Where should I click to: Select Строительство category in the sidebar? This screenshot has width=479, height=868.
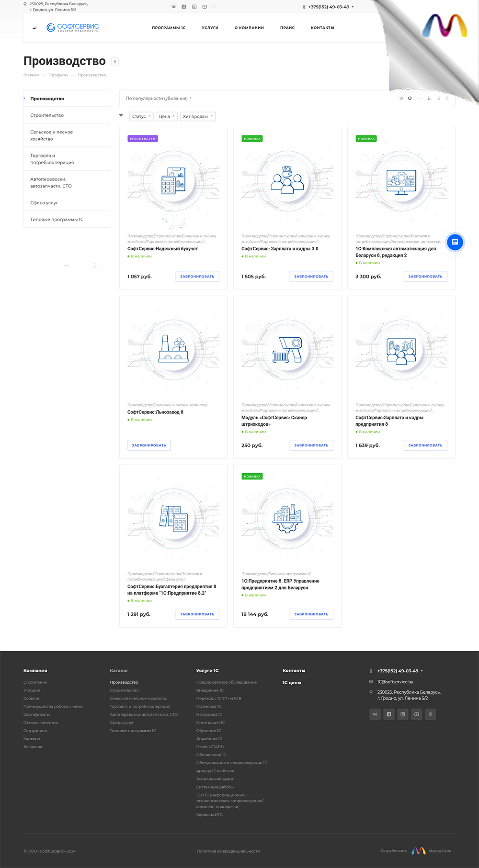[x=47, y=115]
